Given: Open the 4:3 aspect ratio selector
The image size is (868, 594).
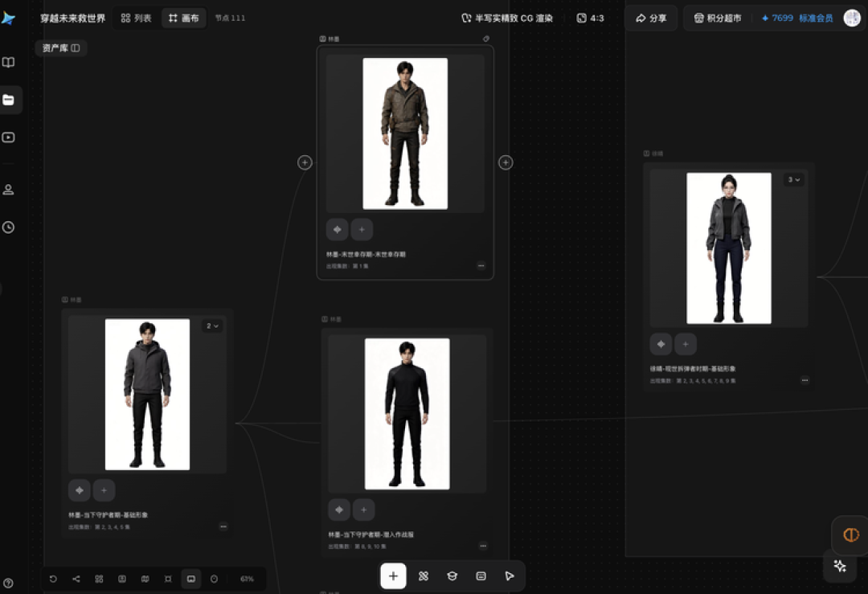Looking at the screenshot, I should tap(590, 18).
